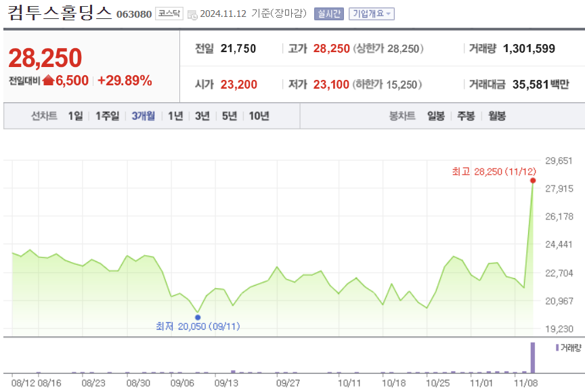Click the 최저 20,050 (09/11) annotation

(198, 326)
